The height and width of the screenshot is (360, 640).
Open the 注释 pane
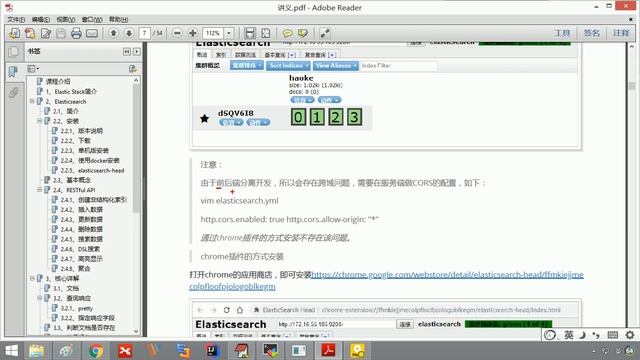click(x=621, y=33)
